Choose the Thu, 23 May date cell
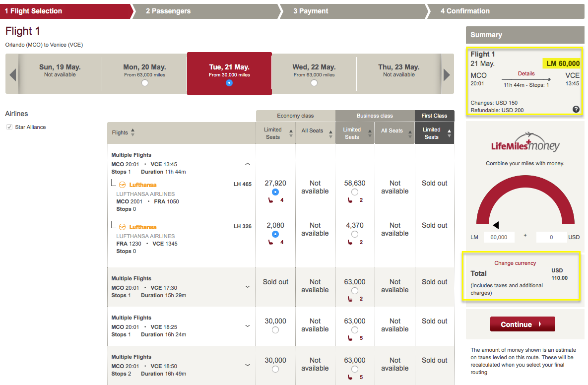Image resolution: width=588 pixels, height=385 pixels. coord(398,74)
